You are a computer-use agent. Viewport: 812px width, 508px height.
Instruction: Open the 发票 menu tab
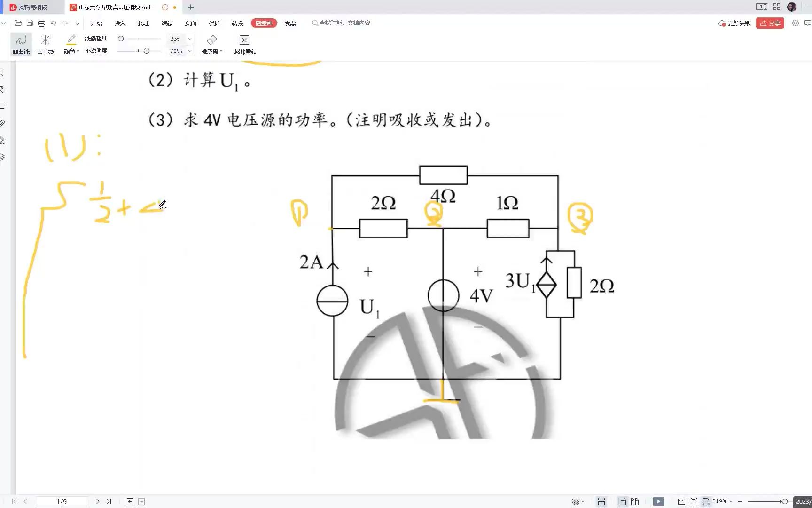[x=290, y=23]
